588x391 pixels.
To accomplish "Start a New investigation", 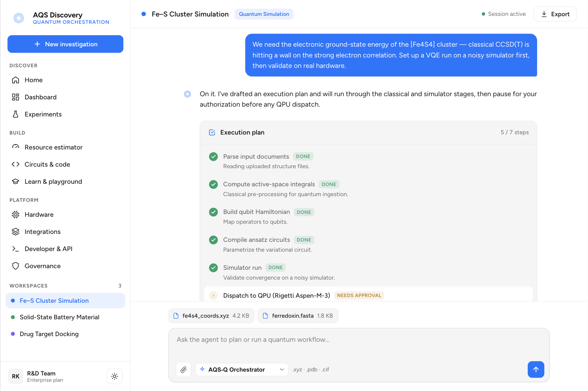I will (65, 44).
